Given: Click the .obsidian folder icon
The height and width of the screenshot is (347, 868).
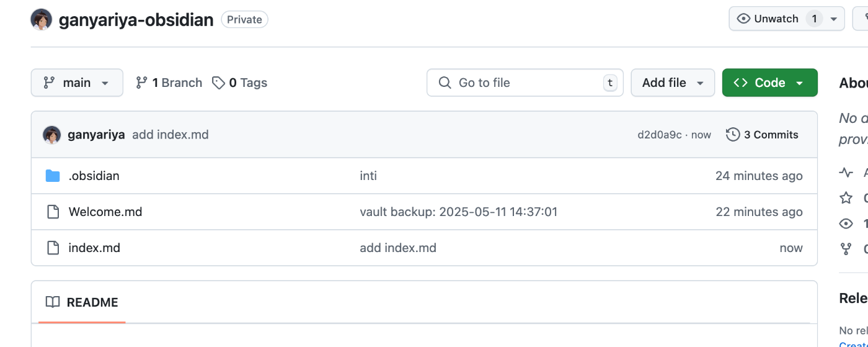Looking at the screenshot, I should [x=53, y=176].
